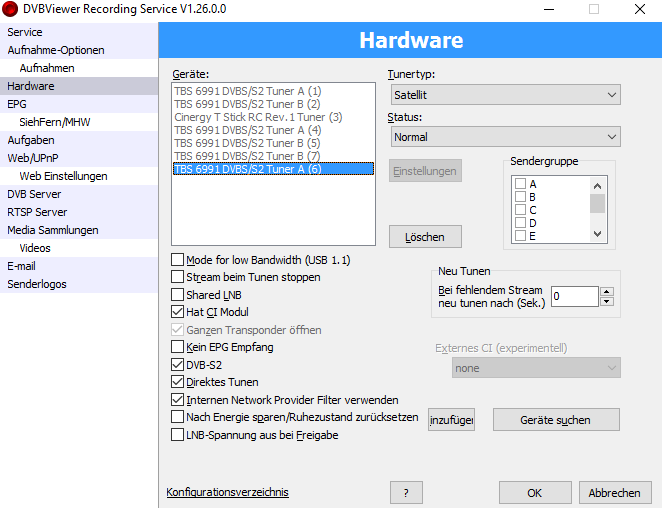Open Senderlogos in the sidebar

click(x=37, y=284)
